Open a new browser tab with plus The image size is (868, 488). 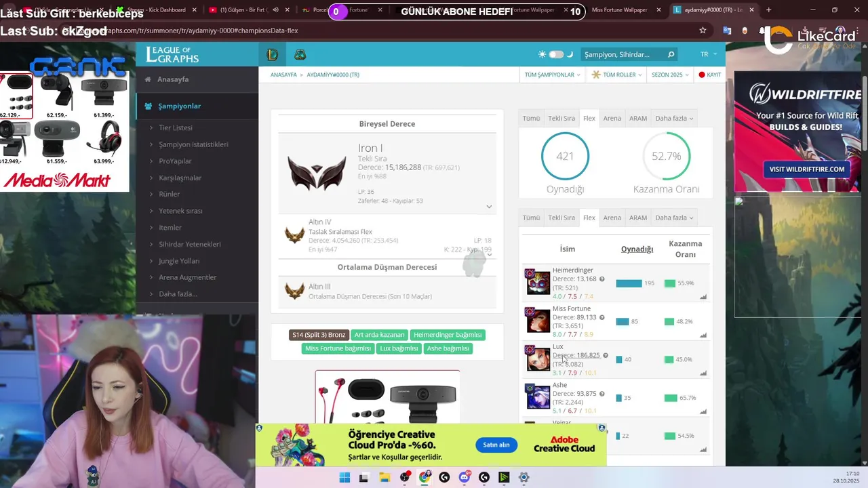pos(768,10)
